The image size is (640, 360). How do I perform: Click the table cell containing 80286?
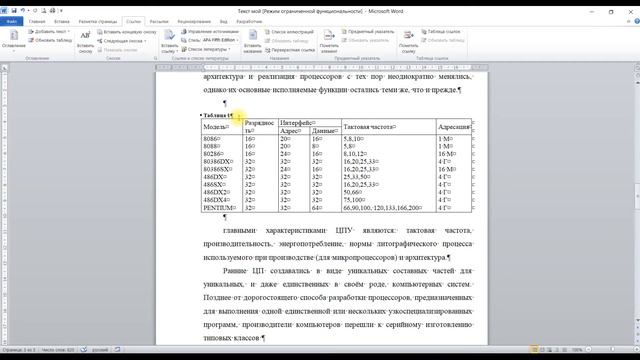pyautogui.click(x=222, y=154)
